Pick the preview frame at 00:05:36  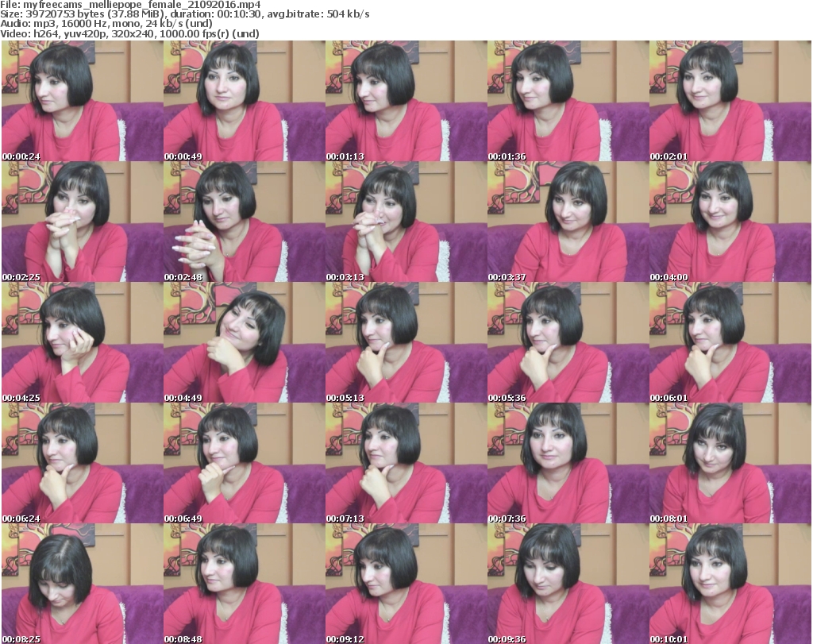click(x=568, y=343)
